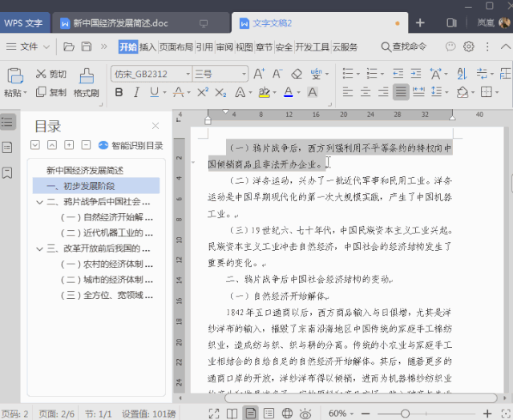Copy selection with 复制

click(x=51, y=92)
